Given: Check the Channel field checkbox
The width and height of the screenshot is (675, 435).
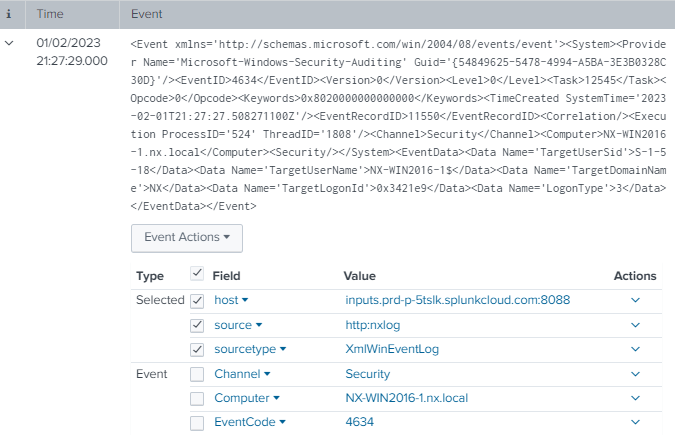Looking at the screenshot, I should click(x=197, y=374).
